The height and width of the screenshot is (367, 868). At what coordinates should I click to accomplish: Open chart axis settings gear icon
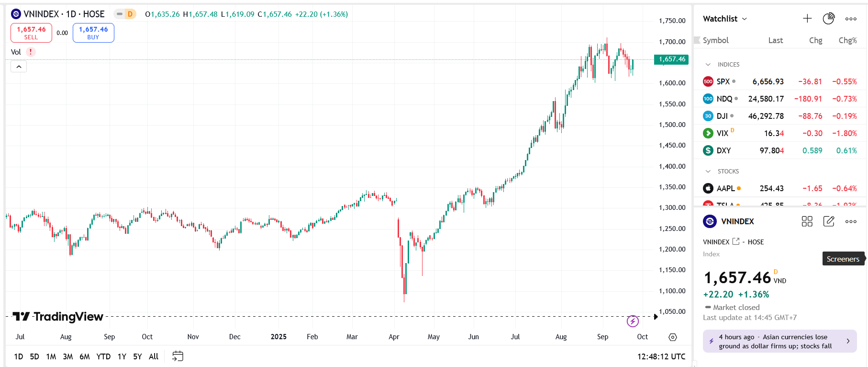pos(673,337)
